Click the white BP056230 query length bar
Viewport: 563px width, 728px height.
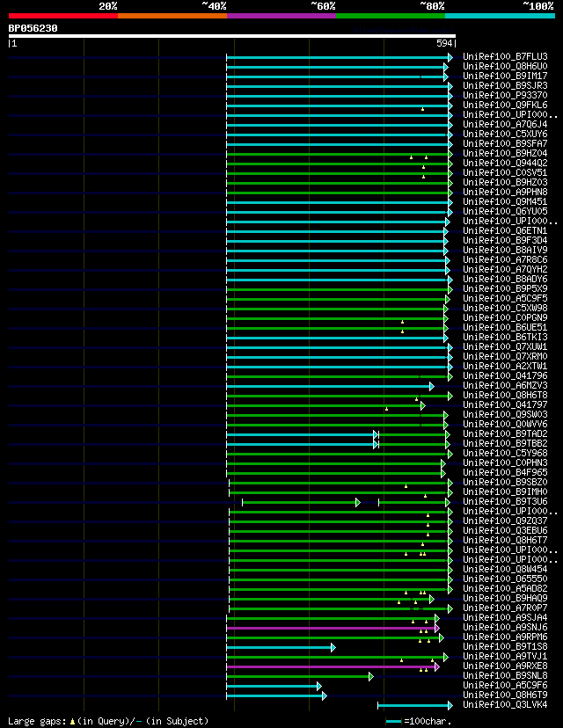(232, 36)
